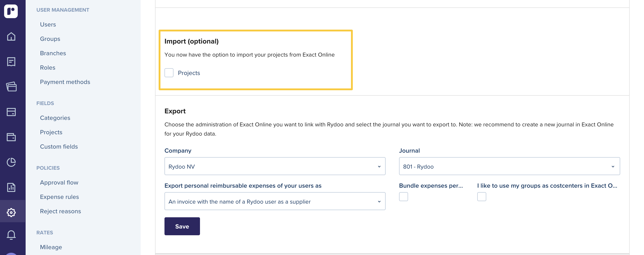Open Custom fields link
The image size is (644, 255).
coord(59,147)
